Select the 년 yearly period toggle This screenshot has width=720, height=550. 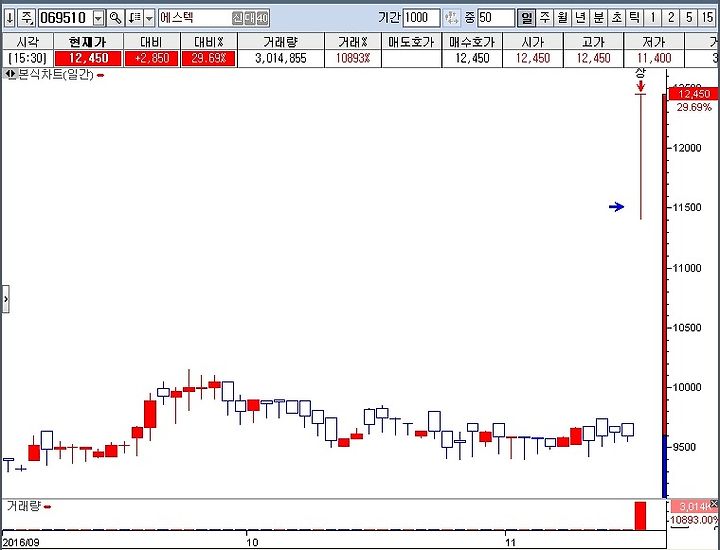pyautogui.click(x=580, y=18)
